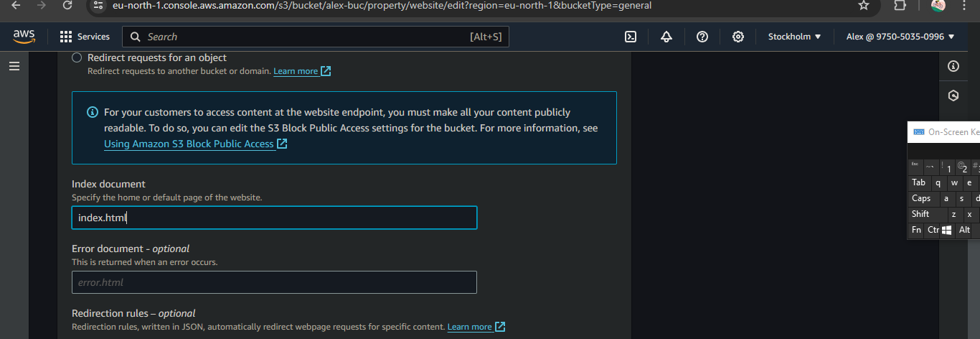This screenshot has width=980, height=339.
Task: Click the Alt key on the On-Screen Keyboard
Action: click(964, 230)
